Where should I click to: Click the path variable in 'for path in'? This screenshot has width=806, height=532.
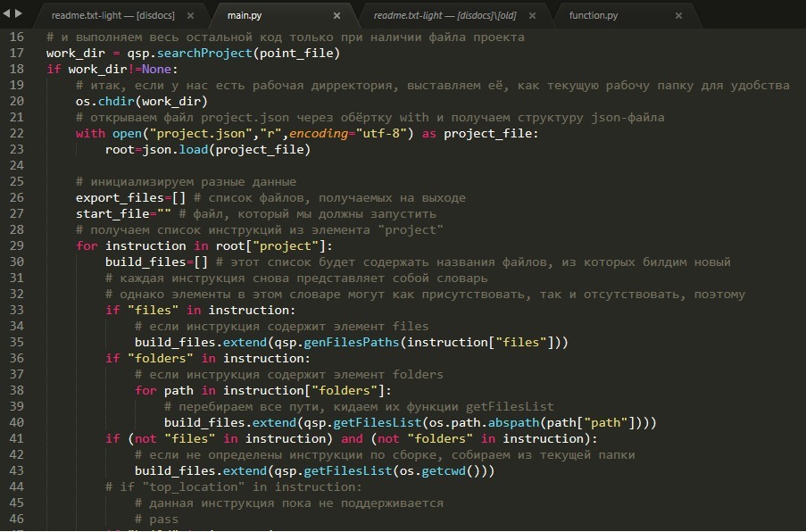(179, 391)
